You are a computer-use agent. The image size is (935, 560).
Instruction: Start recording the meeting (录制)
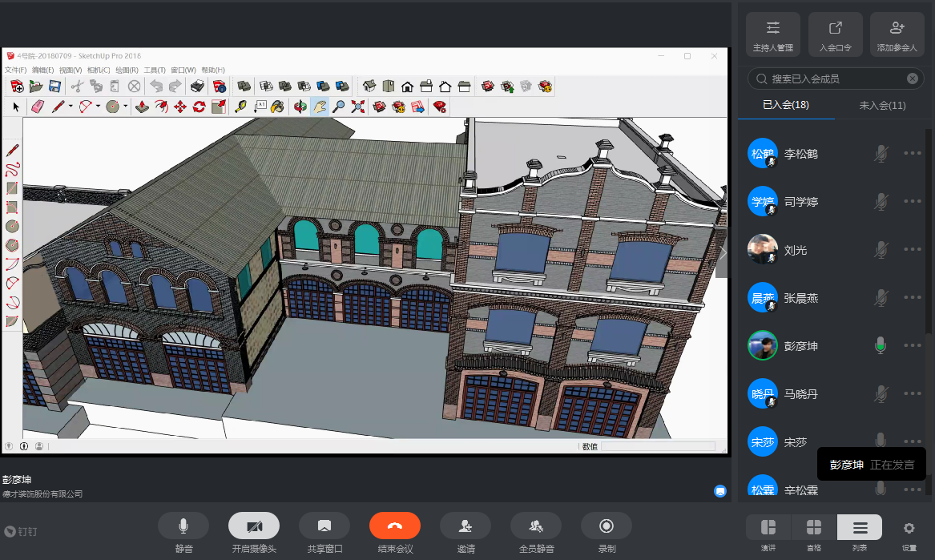point(607,526)
